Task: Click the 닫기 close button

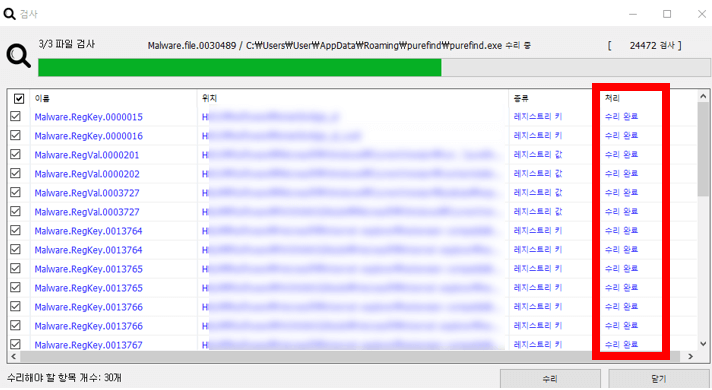Action: 658,379
